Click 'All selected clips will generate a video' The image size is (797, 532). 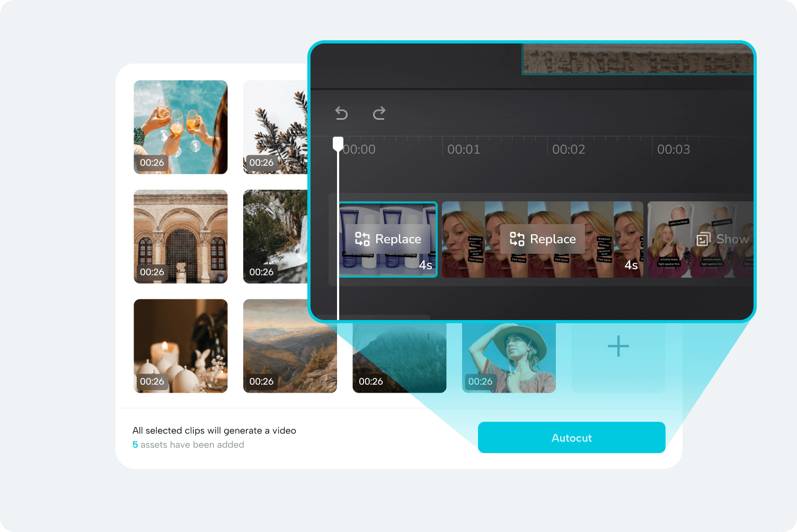[x=214, y=430]
